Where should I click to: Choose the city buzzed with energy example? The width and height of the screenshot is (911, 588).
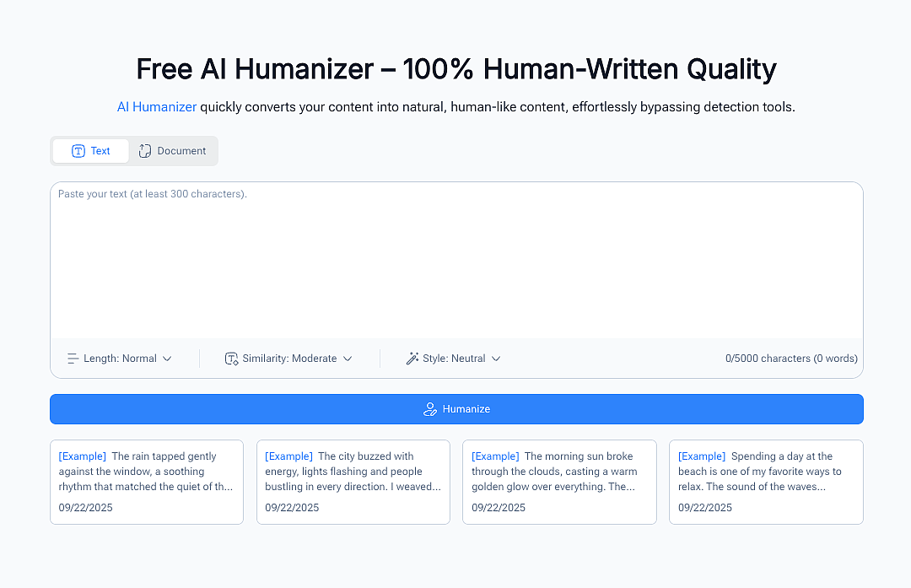tap(353, 482)
